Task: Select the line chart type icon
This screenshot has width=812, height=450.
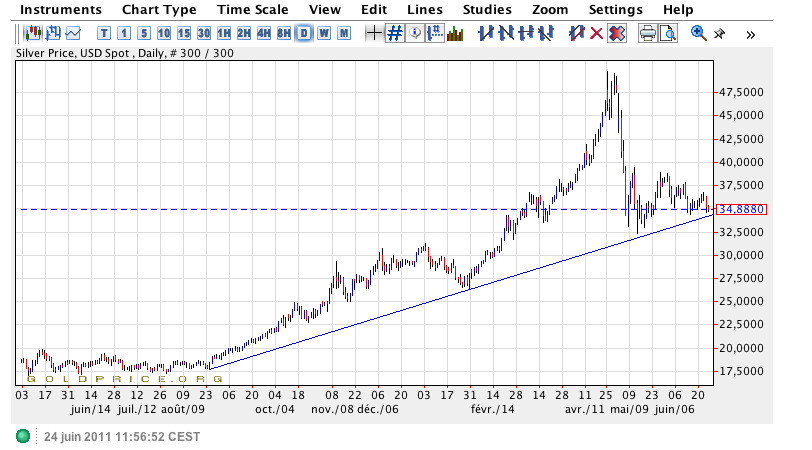Action: pos(72,33)
